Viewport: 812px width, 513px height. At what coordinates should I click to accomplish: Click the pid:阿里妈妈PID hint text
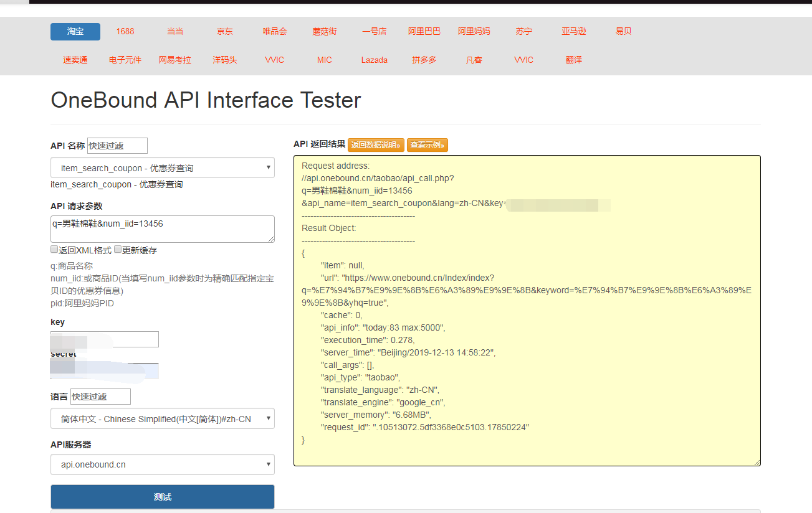pos(82,303)
